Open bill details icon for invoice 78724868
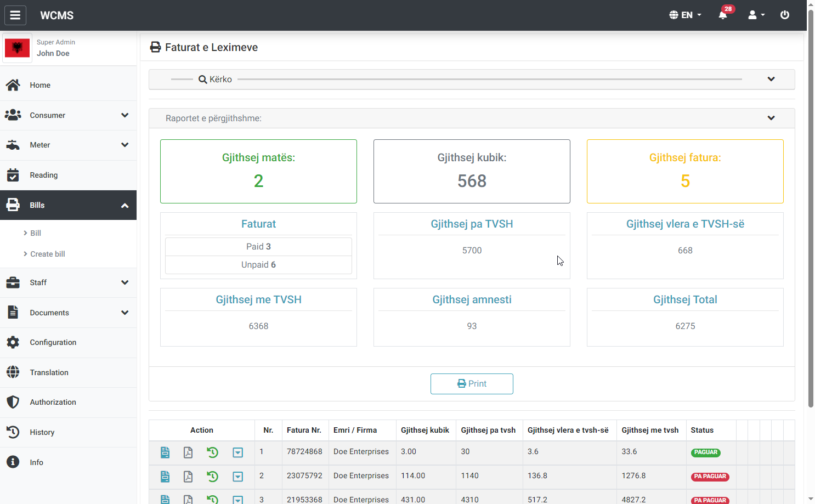815x504 pixels. point(165,452)
